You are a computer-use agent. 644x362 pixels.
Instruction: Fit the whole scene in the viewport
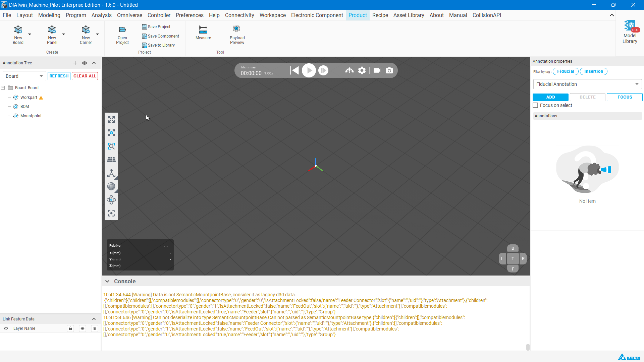111,119
